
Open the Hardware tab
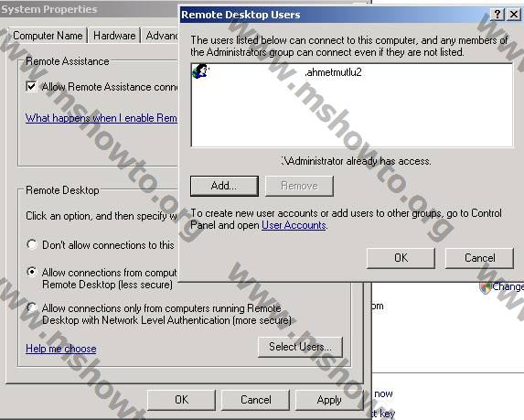(114, 36)
